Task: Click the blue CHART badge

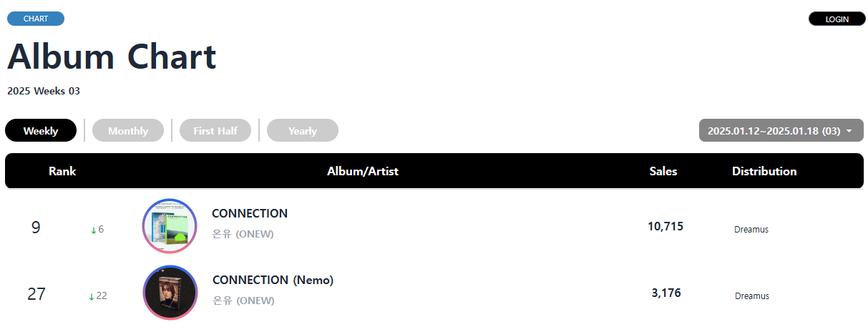Action: tap(36, 19)
